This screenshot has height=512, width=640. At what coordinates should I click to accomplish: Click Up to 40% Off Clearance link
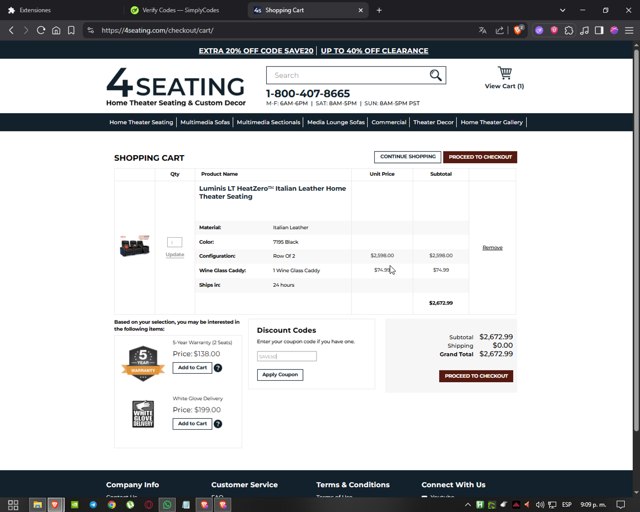point(374,51)
